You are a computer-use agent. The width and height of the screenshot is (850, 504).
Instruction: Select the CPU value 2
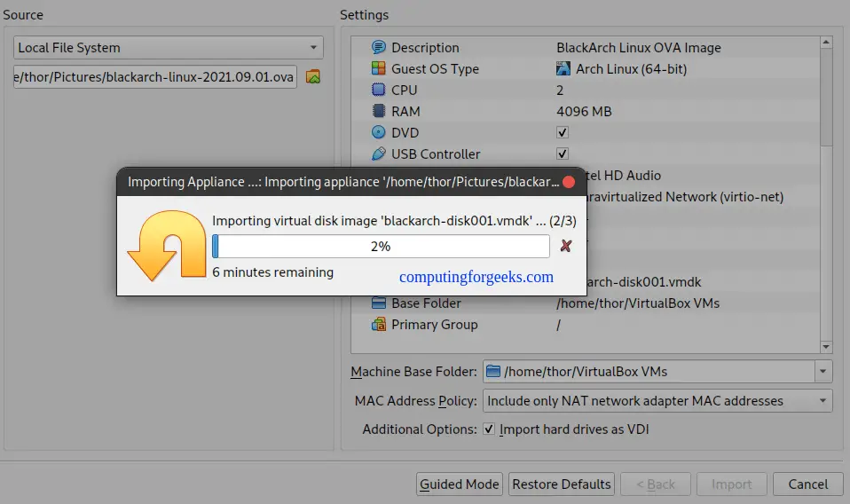(x=560, y=90)
